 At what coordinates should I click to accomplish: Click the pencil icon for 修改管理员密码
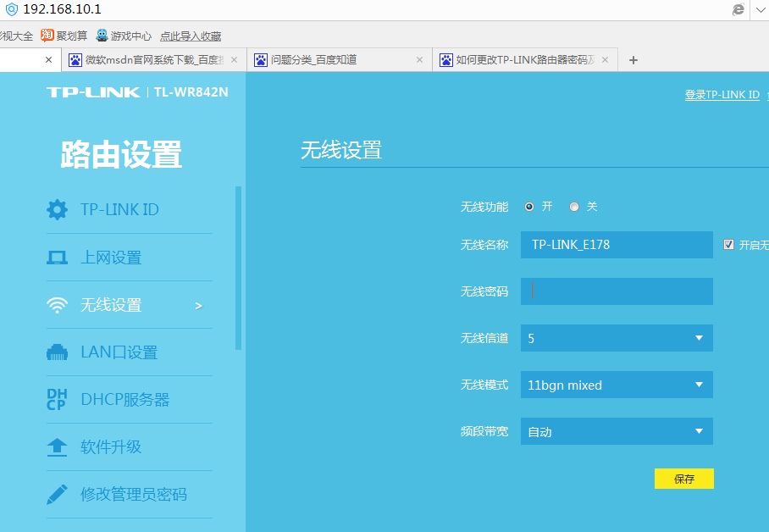click(57, 494)
